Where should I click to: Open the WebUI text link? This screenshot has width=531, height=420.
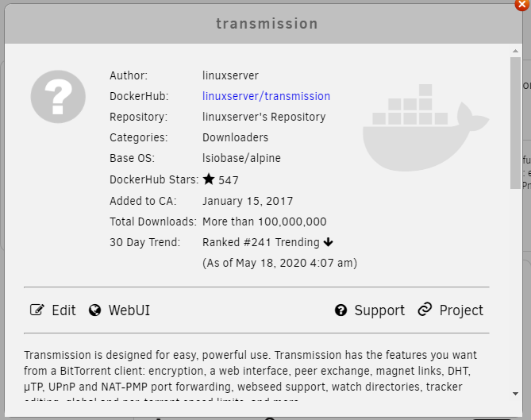click(129, 310)
